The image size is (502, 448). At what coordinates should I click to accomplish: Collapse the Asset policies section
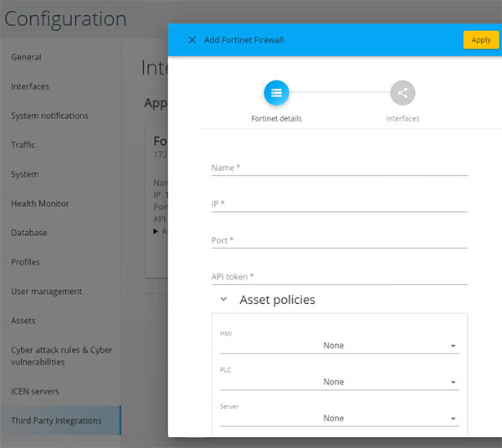pyautogui.click(x=223, y=300)
